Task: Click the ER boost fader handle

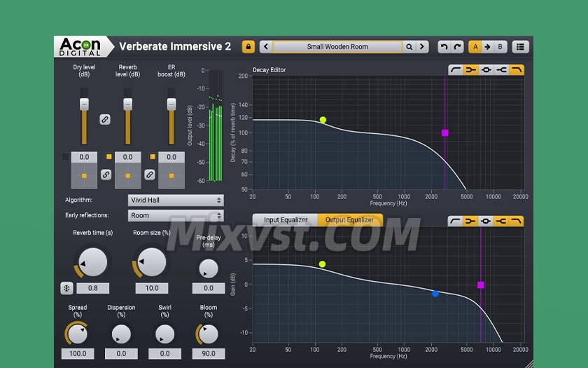Action: click(171, 104)
